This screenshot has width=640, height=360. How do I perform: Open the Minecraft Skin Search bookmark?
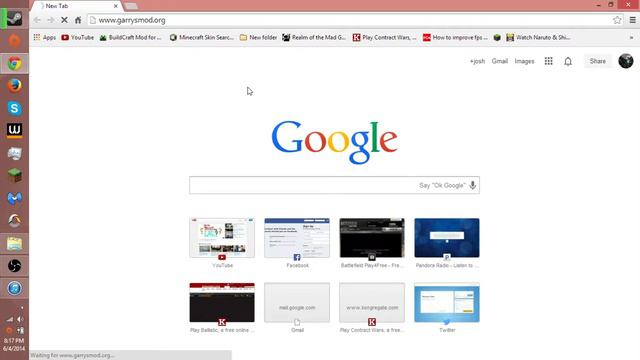click(202, 37)
